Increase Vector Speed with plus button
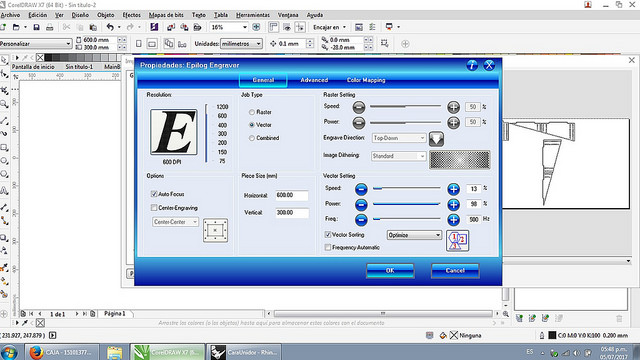The width and height of the screenshot is (640, 360). click(453, 189)
